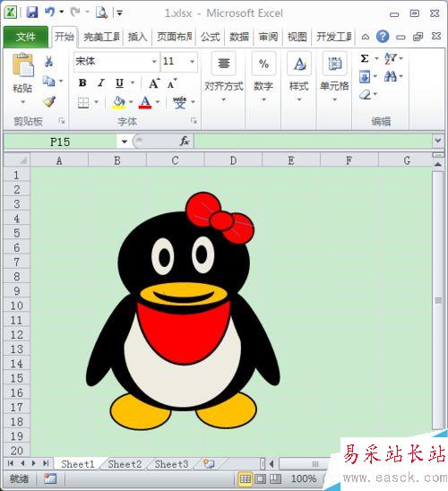Click the 100% zoom level
The image size is (448, 491).
[x=304, y=478]
